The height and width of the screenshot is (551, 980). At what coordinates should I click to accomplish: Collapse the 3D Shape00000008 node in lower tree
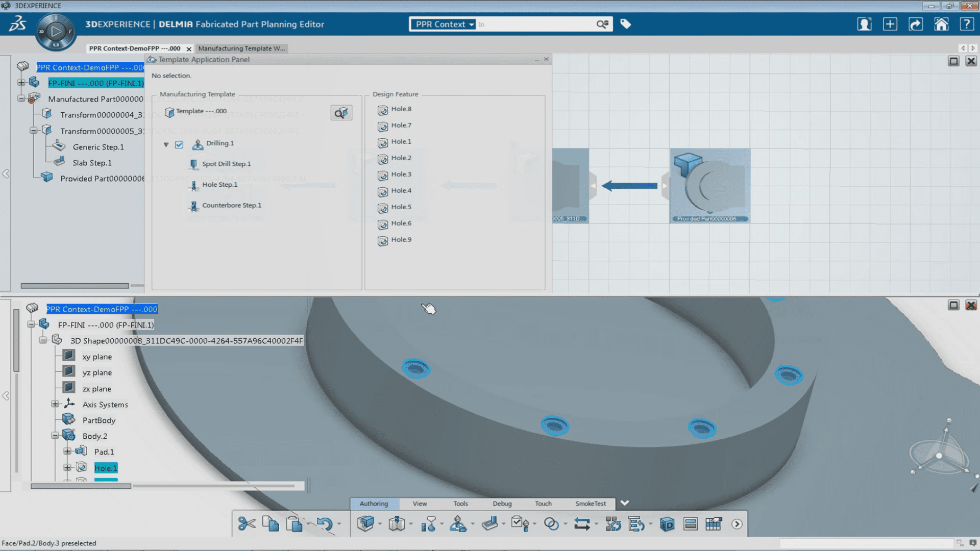[x=43, y=340]
